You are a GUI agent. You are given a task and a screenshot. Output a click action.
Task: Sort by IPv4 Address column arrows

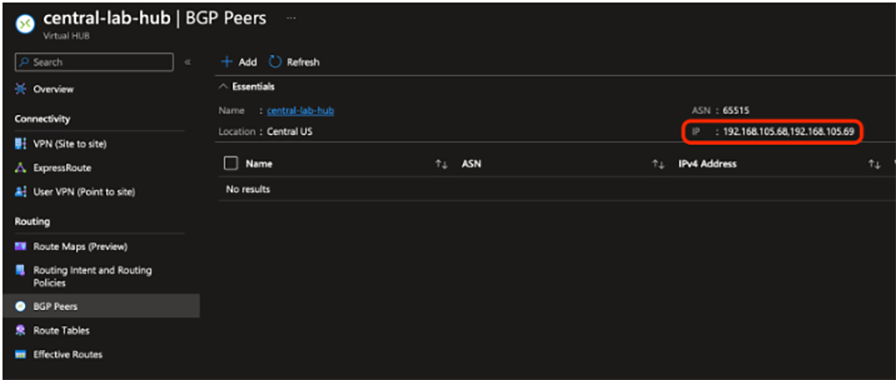(874, 165)
